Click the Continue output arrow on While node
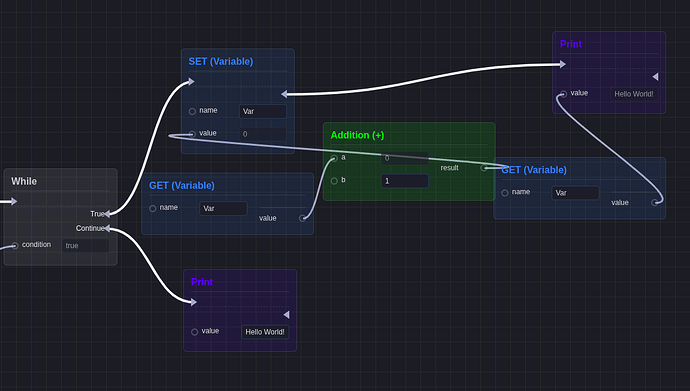Viewport: 690px width, 391px height. [x=107, y=228]
